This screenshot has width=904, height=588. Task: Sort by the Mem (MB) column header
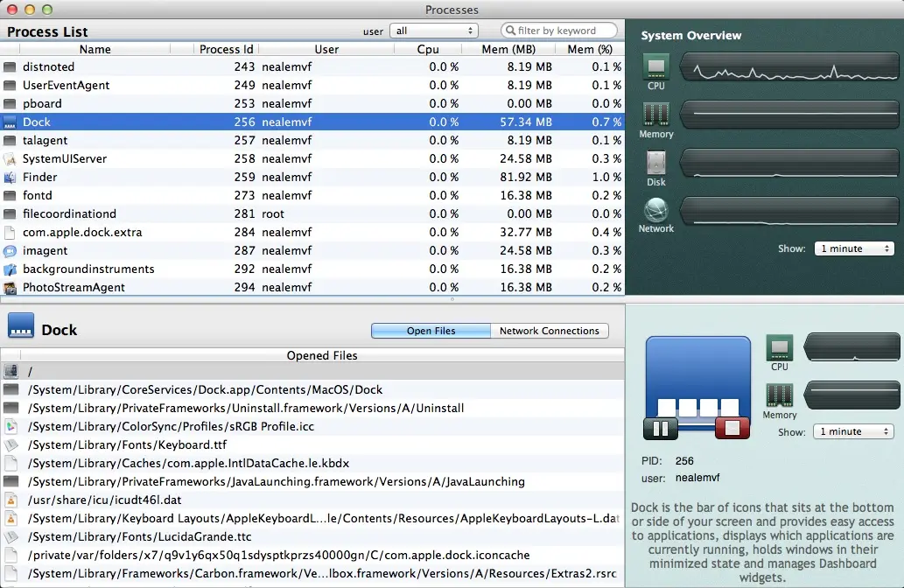(x=508, y=50)
